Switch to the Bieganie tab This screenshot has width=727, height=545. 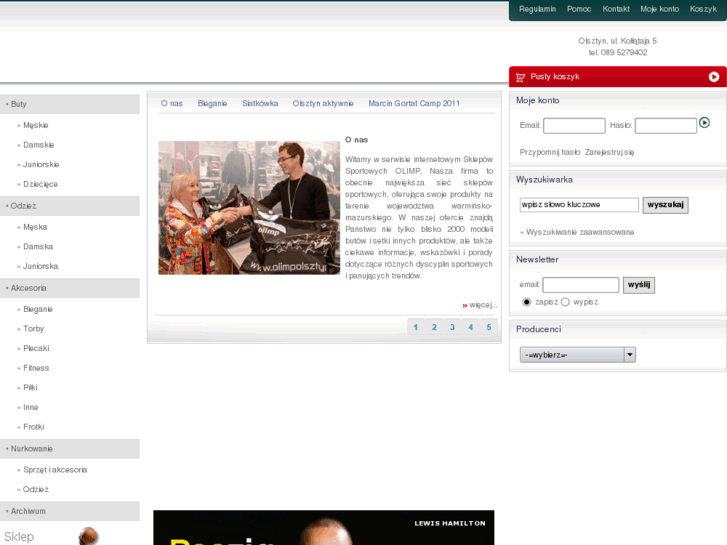point(212,103)
